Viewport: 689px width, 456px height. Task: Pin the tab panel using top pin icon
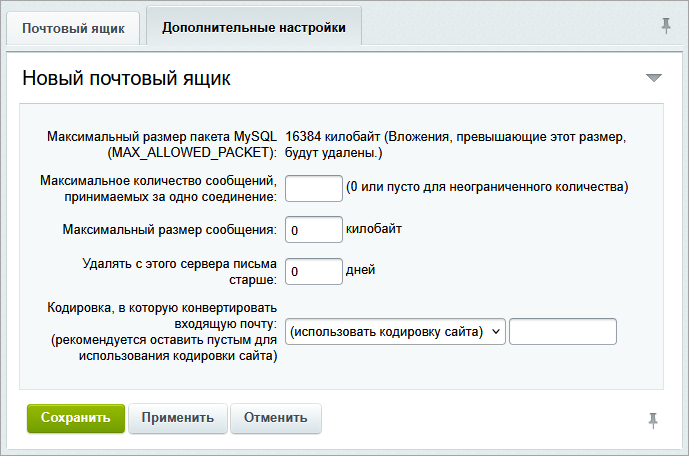[x=666, y=26]
